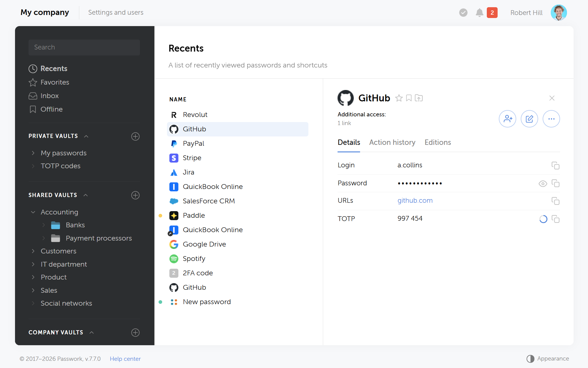588x368 pixels.
Task: Click the TOTP countdown timer circle
Action: (x=543, y=219)
